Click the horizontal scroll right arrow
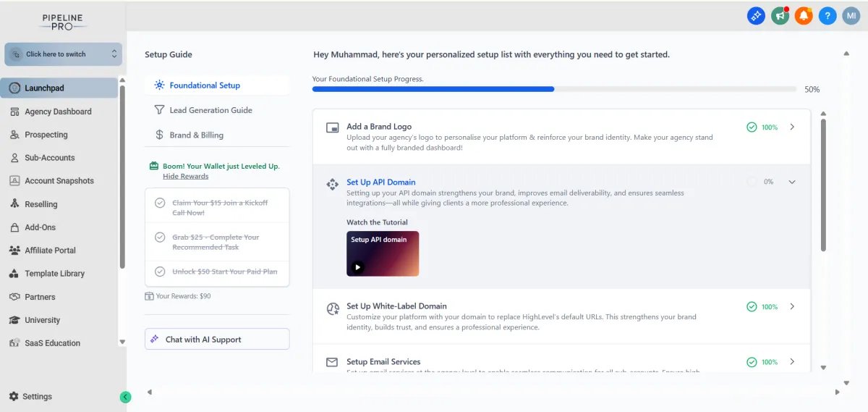Image resolution: width=868 pixels, height=412 pixels. click(x=837, y=392)
